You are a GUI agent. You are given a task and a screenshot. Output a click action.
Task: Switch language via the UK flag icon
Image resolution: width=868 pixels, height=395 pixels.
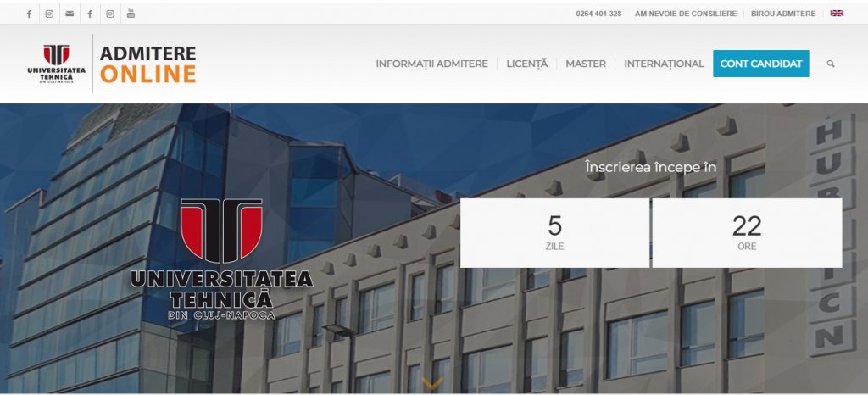coord(837,14)
